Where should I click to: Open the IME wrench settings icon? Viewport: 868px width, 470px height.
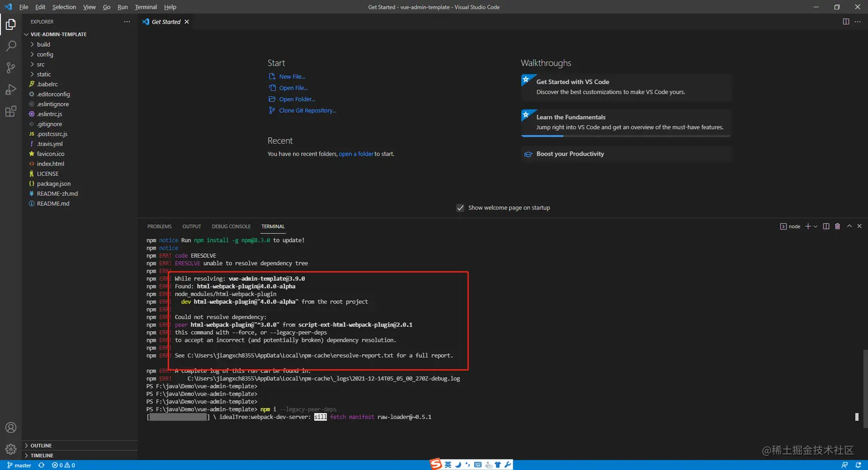pyautogui.click(x=508, y=465)
